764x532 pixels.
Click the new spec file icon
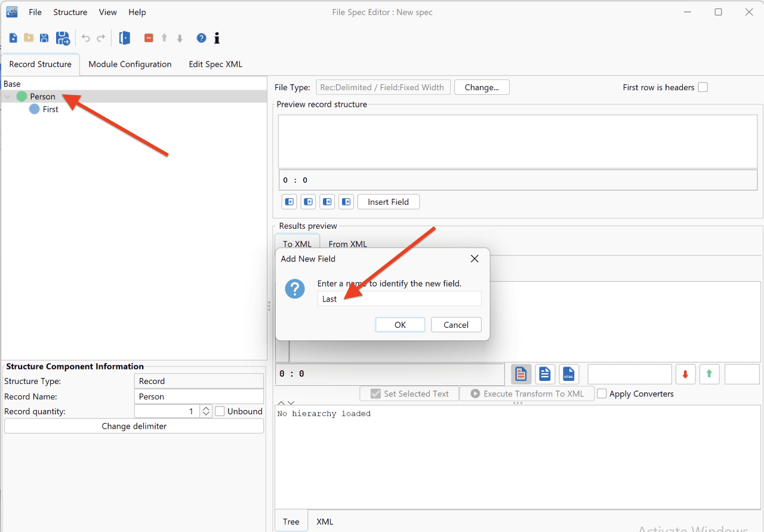13,38
